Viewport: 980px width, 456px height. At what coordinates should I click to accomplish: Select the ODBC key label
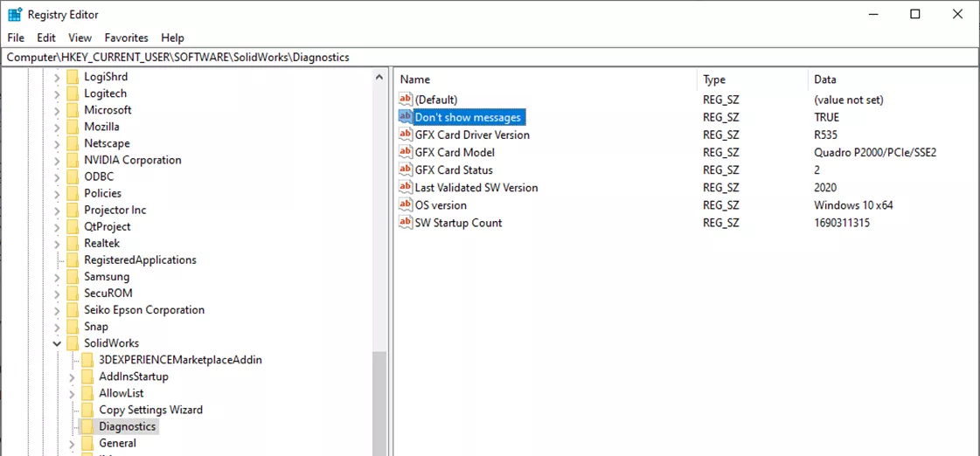(x=99, y=176)
